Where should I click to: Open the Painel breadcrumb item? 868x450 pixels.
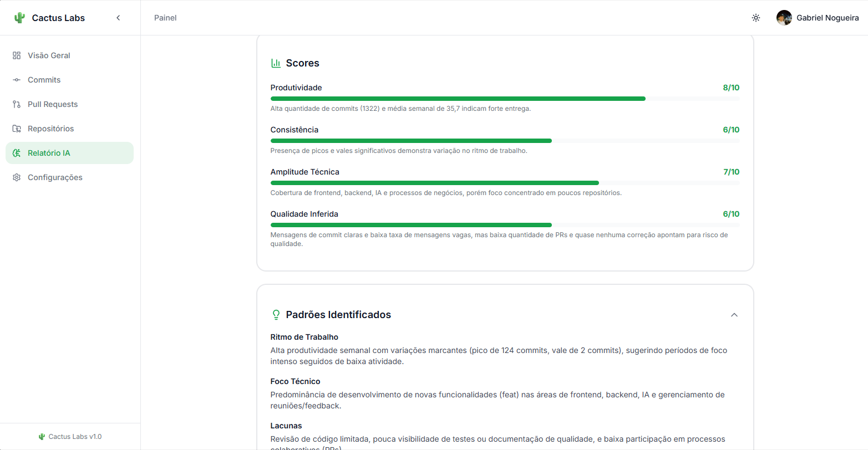coord(165,17)
